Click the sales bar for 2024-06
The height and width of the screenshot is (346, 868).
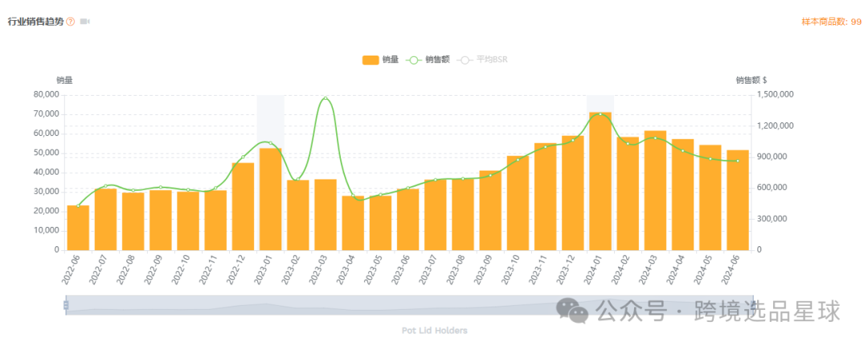pos(737,200)
